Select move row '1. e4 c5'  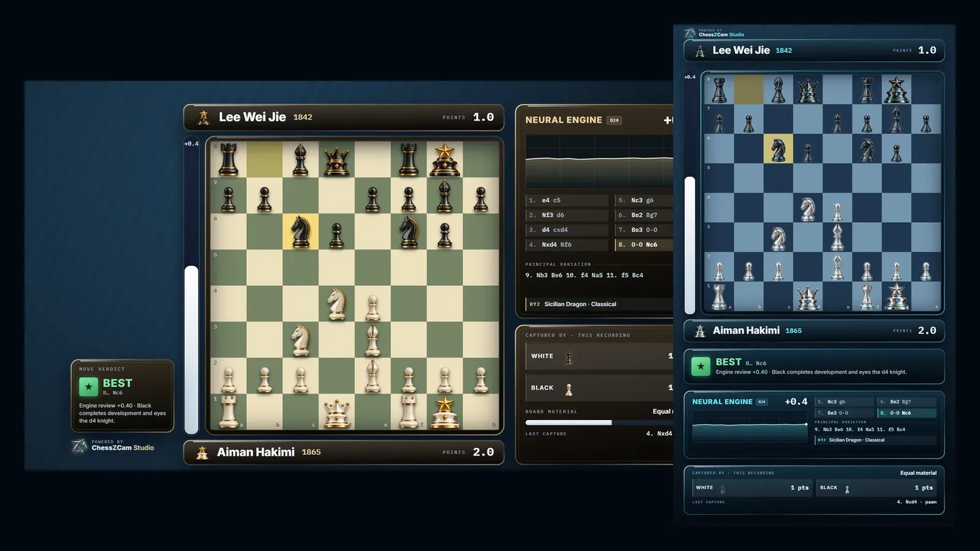[567, 200]
